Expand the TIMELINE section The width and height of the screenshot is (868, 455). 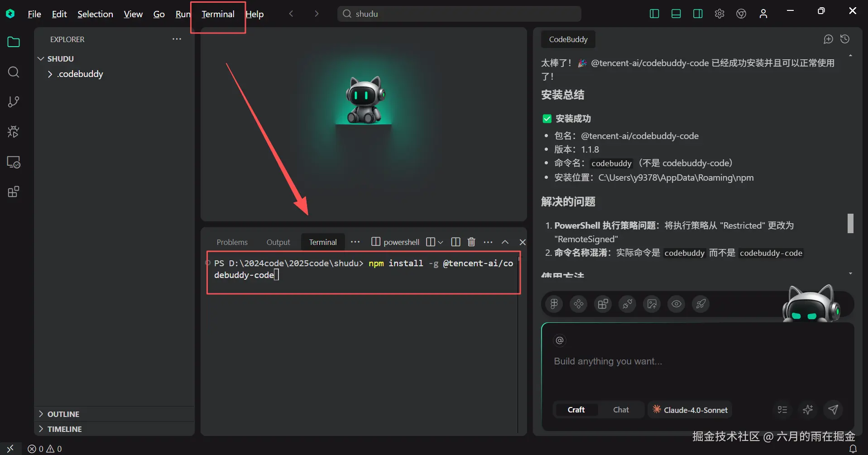coord(41,429)
